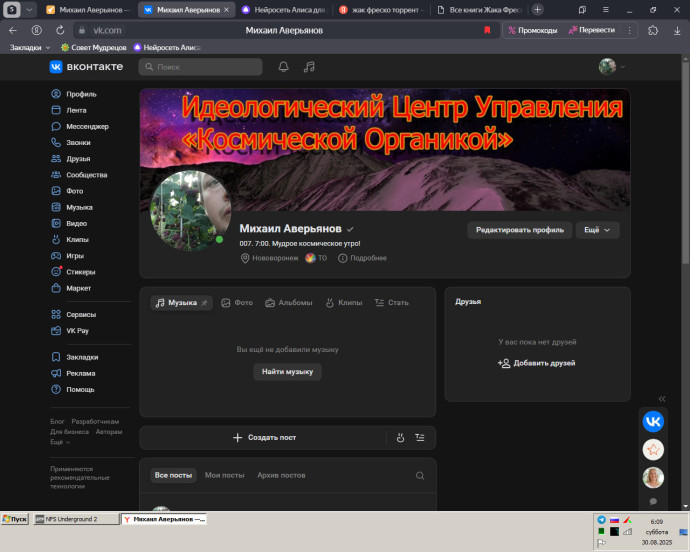The image size is (690, 552).
Task: Open the Telegram tray icon
Action: pos(602,520)
